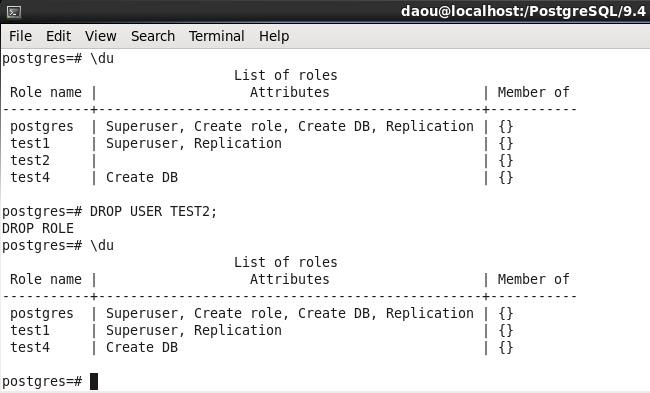The image size is (650, 393).
Task: Click the first List of roles heading
Action: 286,75
